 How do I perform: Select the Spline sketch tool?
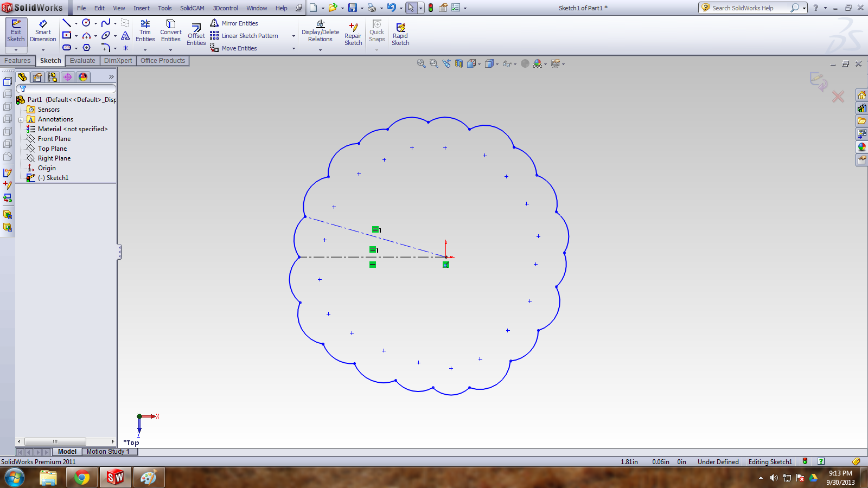point(106,23)
